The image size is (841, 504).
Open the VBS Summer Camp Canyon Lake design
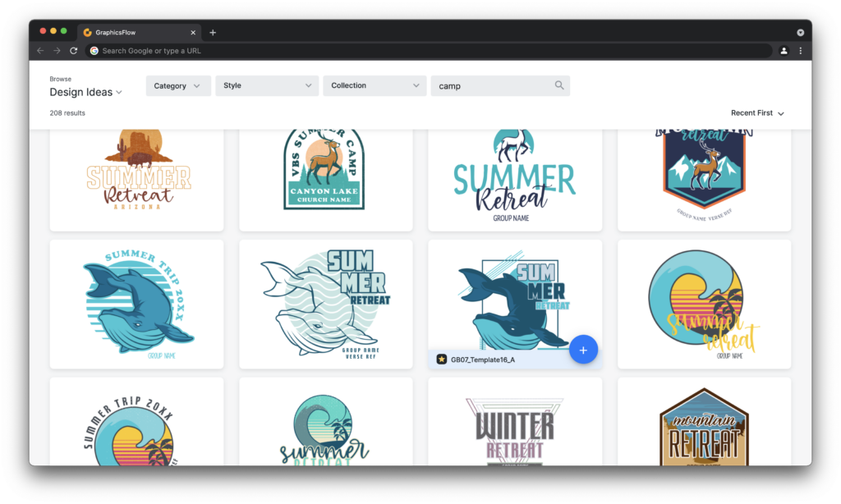pos(326,180)
